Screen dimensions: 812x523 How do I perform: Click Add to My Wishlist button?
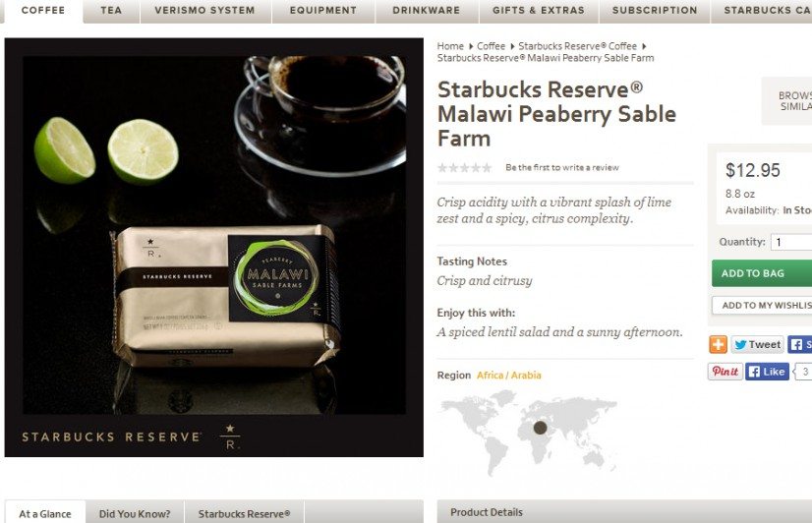coord(762,306)
